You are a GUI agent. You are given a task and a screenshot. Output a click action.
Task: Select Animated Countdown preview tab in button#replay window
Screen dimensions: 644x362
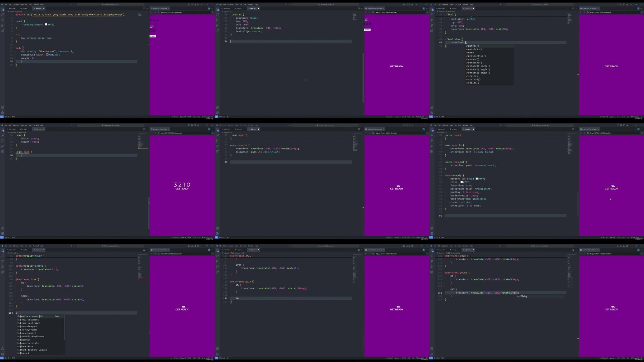(x=589, y=129)
